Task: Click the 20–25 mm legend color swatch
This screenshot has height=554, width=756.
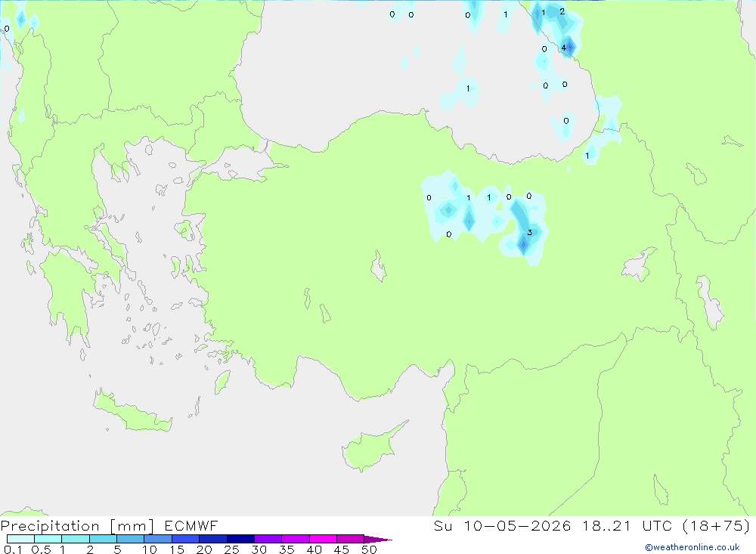Action: (213, 539)
